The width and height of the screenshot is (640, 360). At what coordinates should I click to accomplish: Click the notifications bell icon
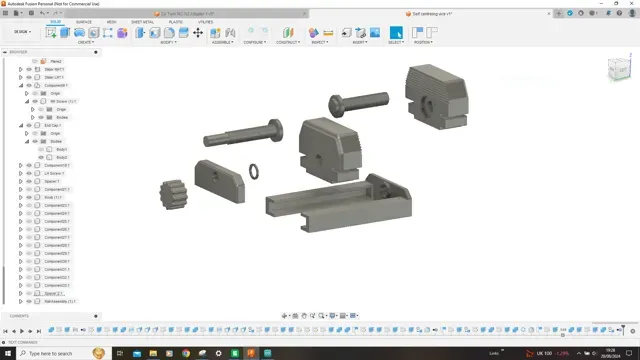(x=608, y=13)
